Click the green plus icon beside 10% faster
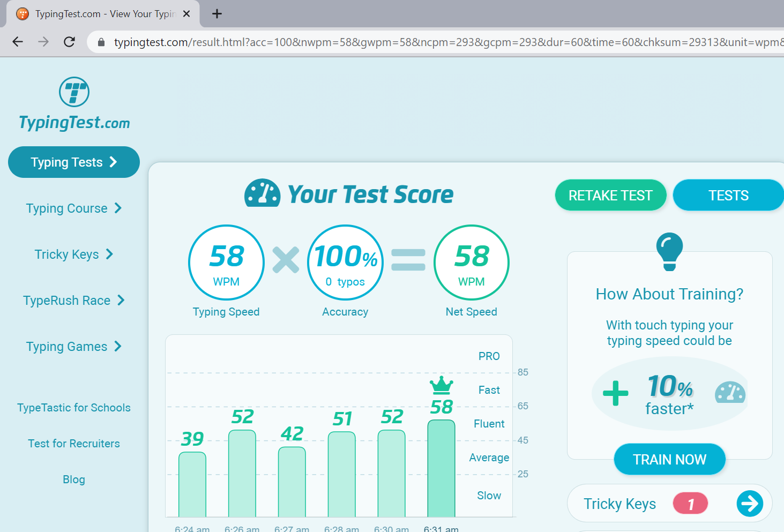The width and height of the screenshot is (784, 532). [616, 393]
